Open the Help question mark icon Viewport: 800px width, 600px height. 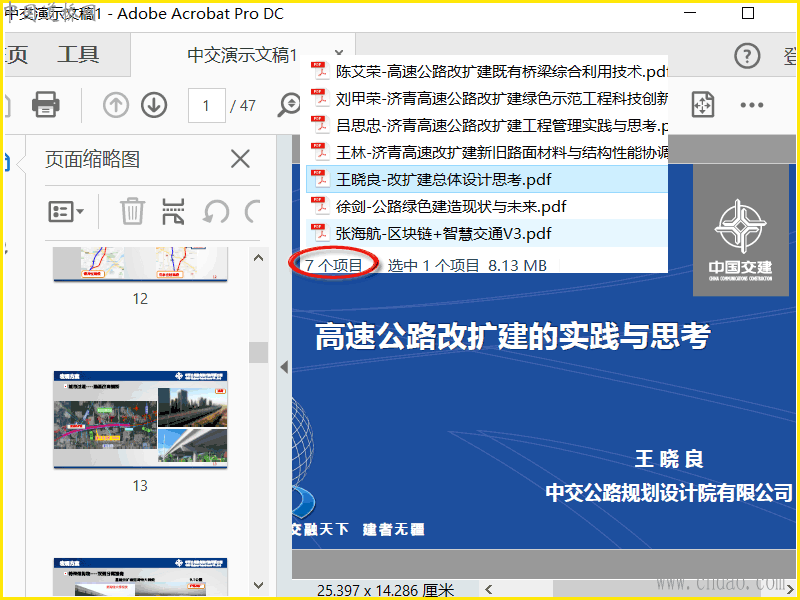(x=747, y=56)
